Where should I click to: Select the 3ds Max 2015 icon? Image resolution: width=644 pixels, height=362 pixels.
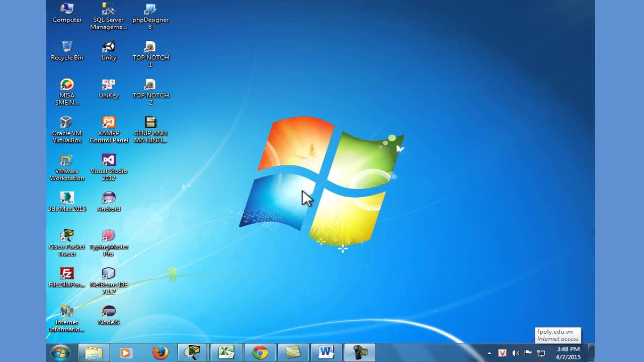tap(67, 202)
